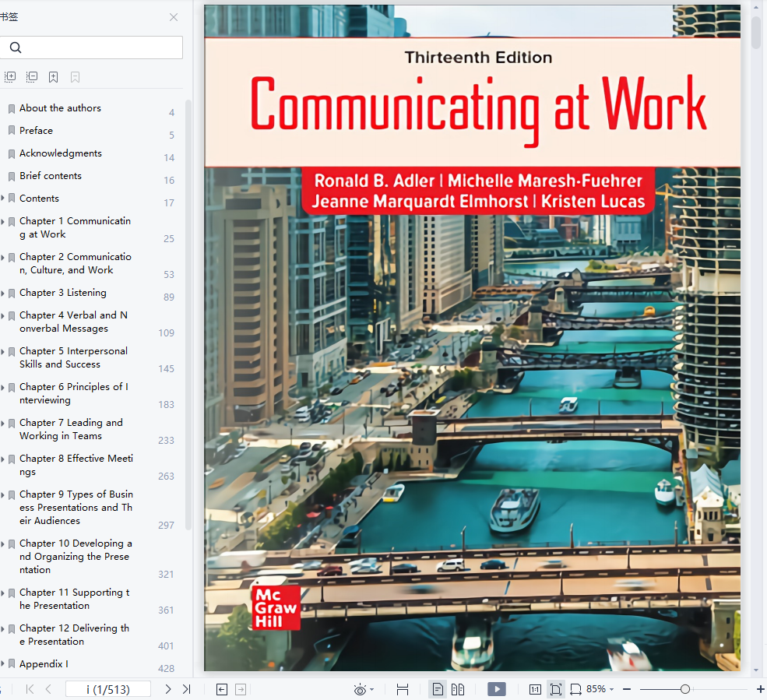Jump to Chapter 11 Supporting the Presentation
The height and width of the screenshot is (700, 767).
click(74, 599)
